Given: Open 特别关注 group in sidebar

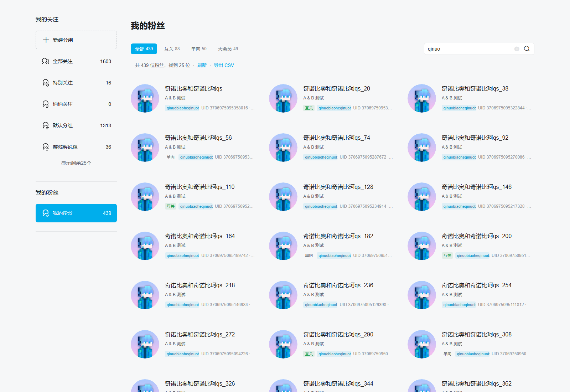Looking at the screenshot, I should pos(76,83).
